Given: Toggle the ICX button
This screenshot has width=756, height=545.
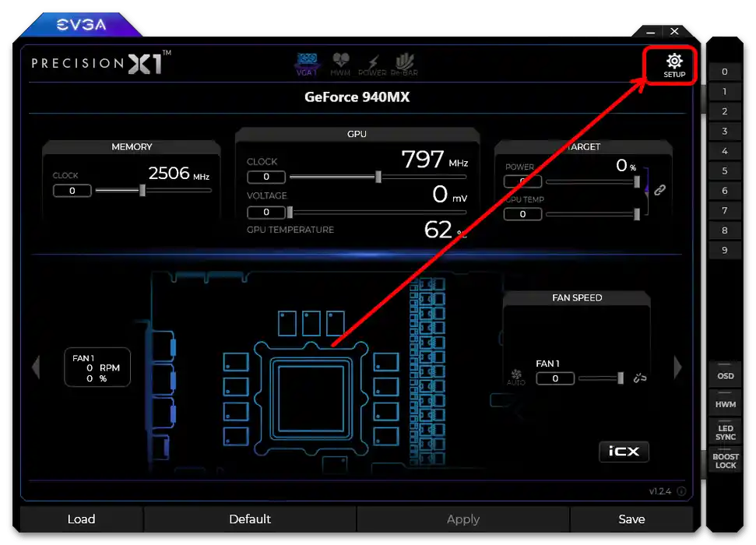Looking at the screenshot, I should [624, 452].
